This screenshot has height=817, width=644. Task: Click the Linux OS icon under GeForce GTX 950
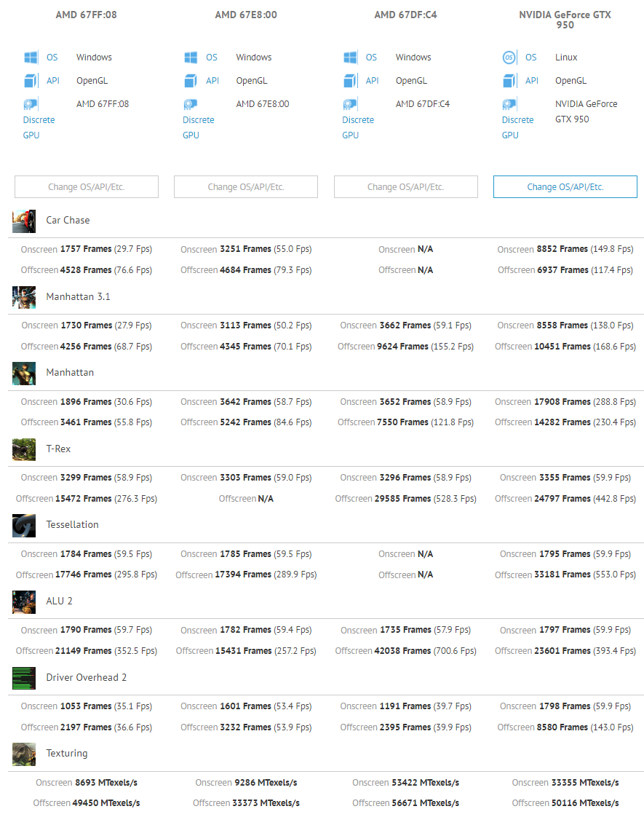[x=509, y=58]
